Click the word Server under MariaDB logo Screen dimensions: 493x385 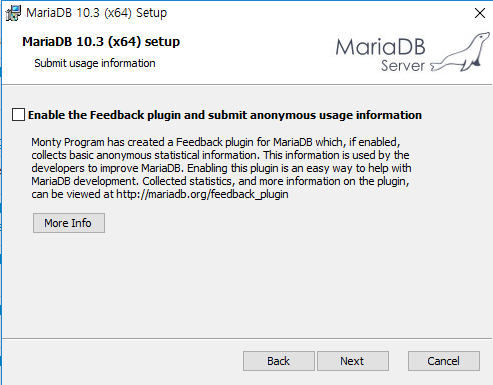pos(403,66)
